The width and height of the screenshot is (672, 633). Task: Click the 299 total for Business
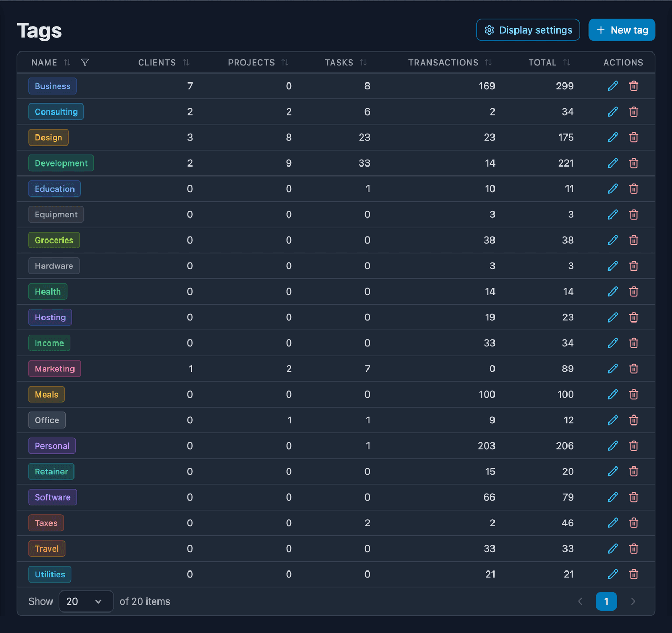[x=565, y=86]
